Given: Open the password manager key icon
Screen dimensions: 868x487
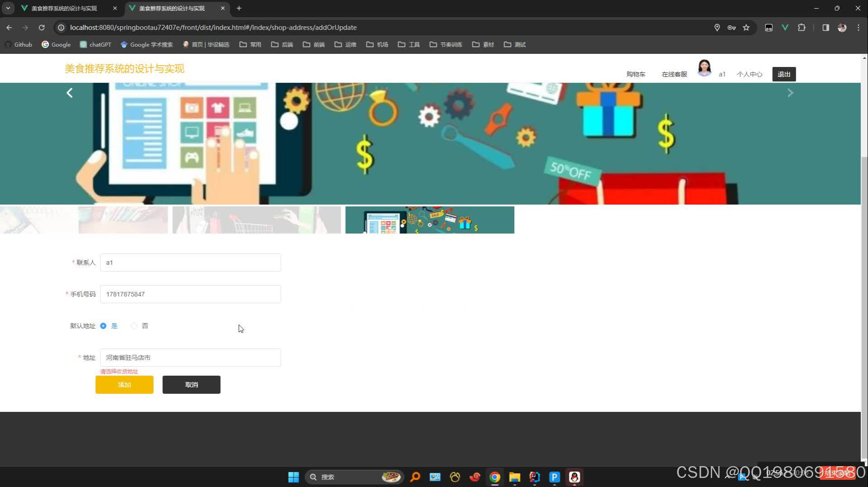Looking at the screenshot, I should point(732,28).
